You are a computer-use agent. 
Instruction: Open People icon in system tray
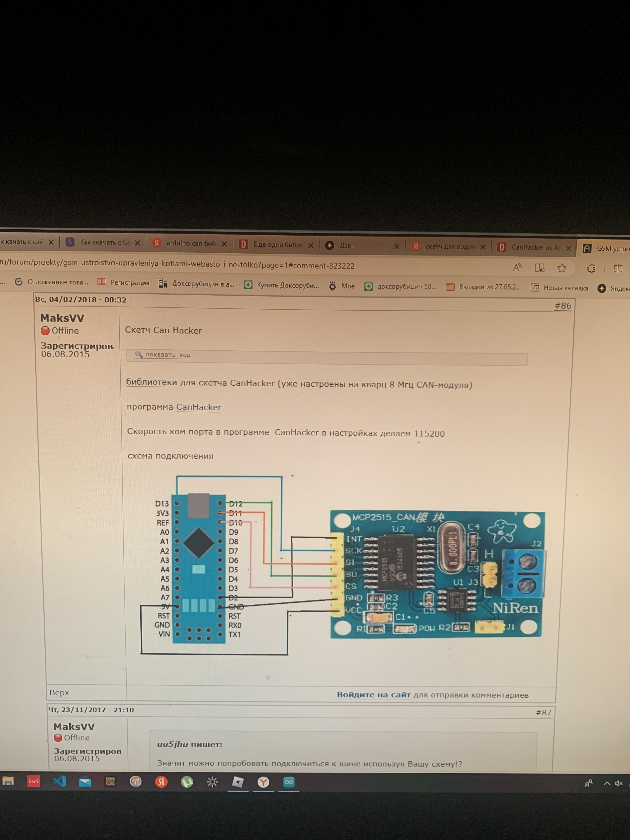(588, 783)
